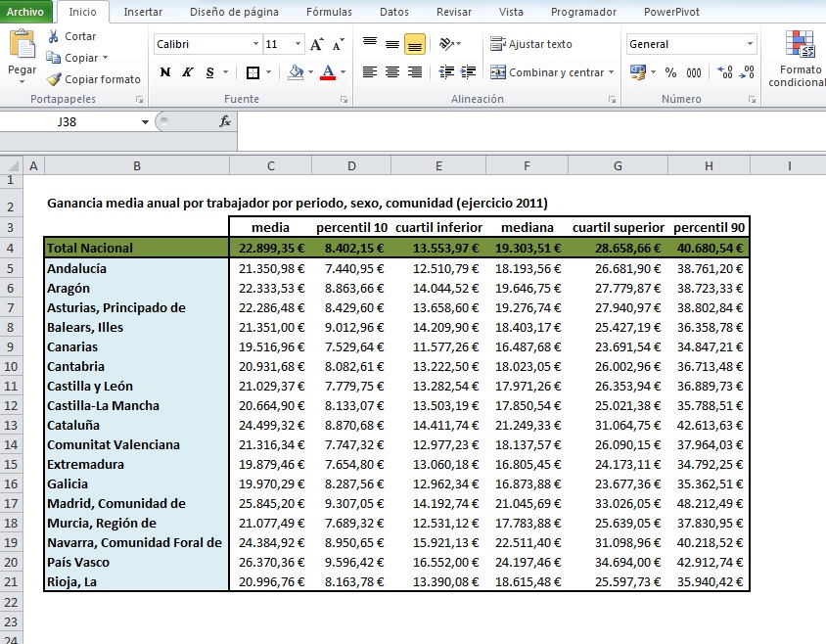Open Fuente dialog launcher

coord(344,99)
